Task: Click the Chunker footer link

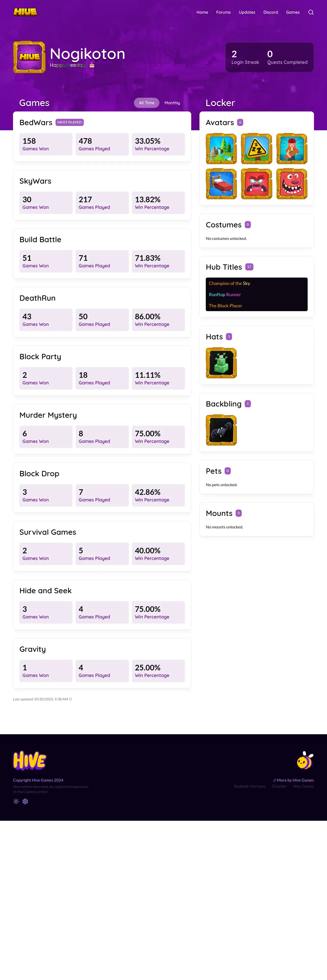Action: point(279,786)
